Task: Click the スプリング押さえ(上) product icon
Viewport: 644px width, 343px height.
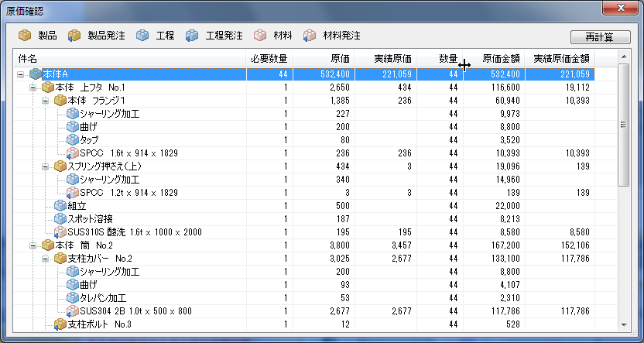Action: click(x=60, y=166)
